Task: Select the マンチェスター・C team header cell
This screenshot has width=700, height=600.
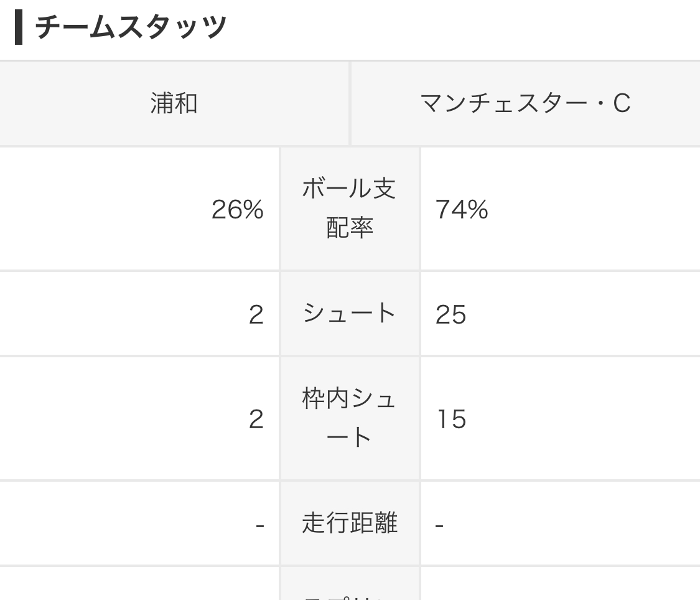Action: click(525, 103)
